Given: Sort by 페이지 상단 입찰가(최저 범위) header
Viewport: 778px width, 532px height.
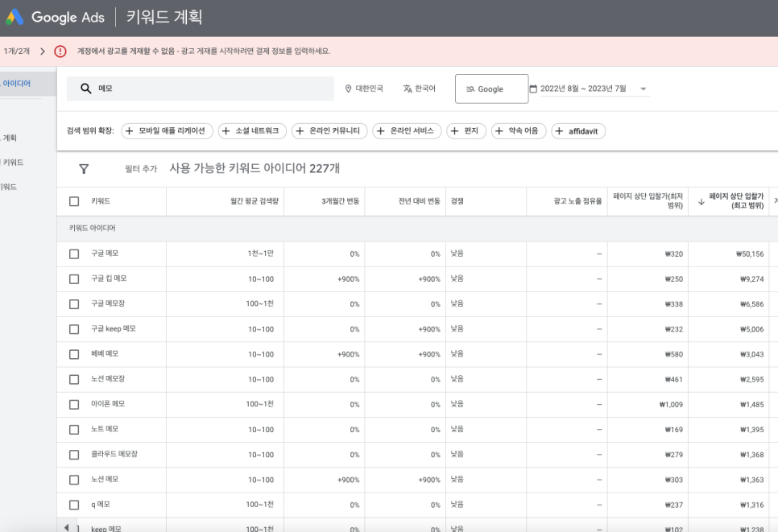Looking at the screenshot, I should [648, 200].
